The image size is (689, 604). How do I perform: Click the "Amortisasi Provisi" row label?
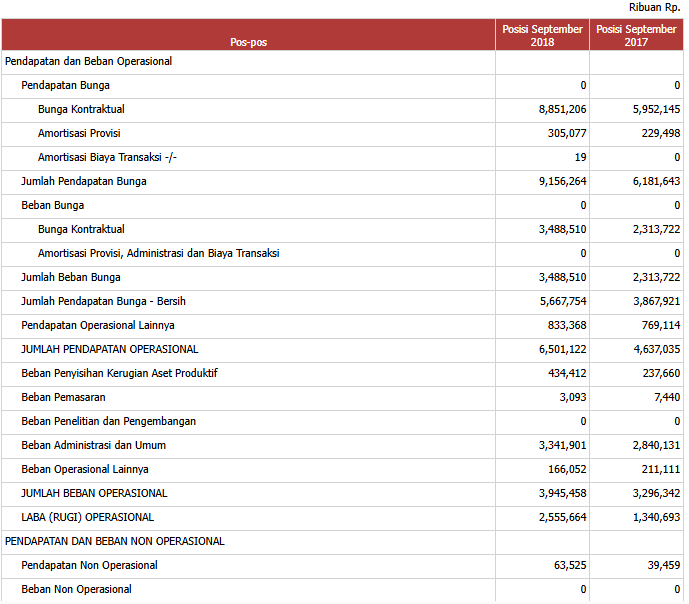pos(80,133)
